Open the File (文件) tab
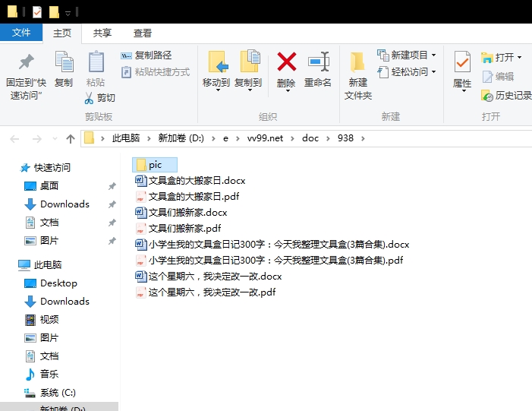This screenshot has width=532, height=411. coord(21,32)
